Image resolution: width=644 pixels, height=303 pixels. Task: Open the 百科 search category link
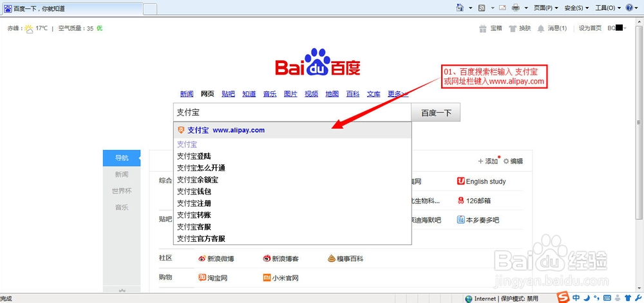[x=353, y=94]
